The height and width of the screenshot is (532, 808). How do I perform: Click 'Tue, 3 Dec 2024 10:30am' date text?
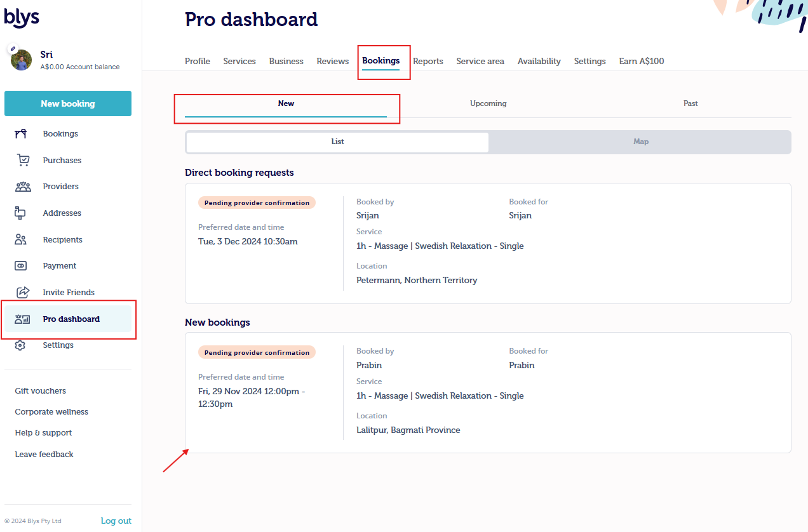click(248, 242)
